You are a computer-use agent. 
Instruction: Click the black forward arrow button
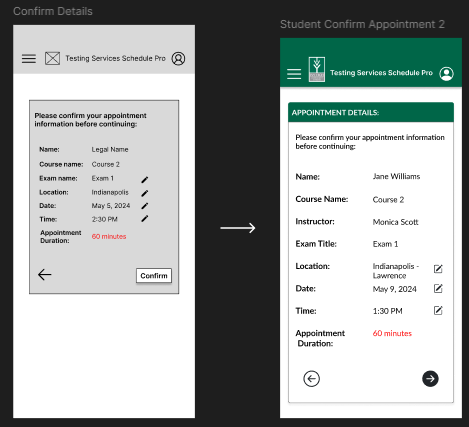click(x=430, y=379)
